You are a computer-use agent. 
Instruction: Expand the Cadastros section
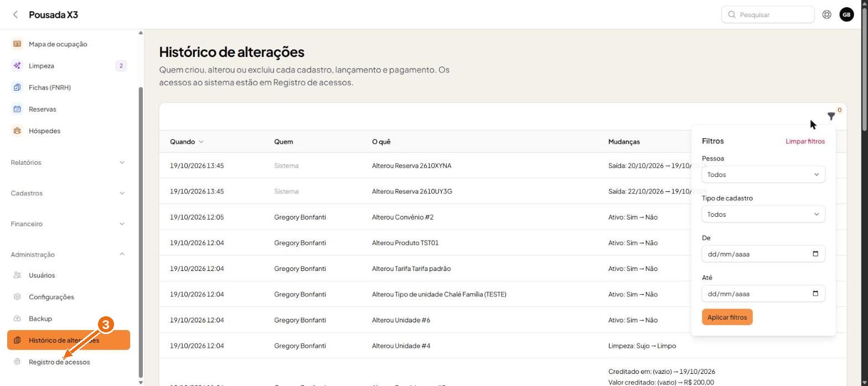point(69,193)
